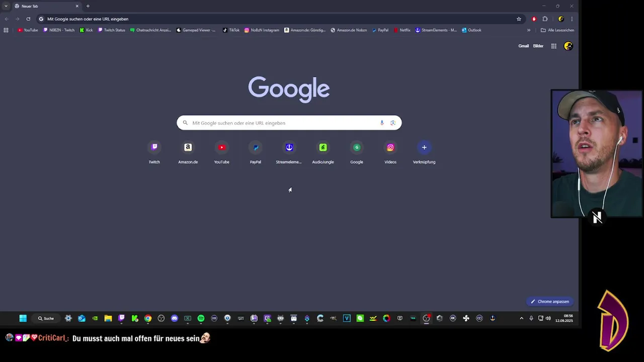
Task: Open StreamElements - M... bookmark
Action: pos(436,30)
